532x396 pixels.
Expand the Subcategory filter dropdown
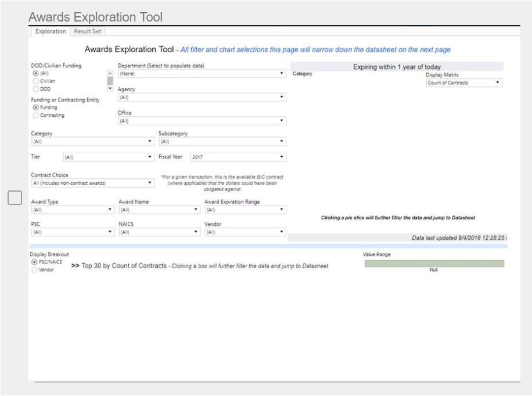point(222,141)
